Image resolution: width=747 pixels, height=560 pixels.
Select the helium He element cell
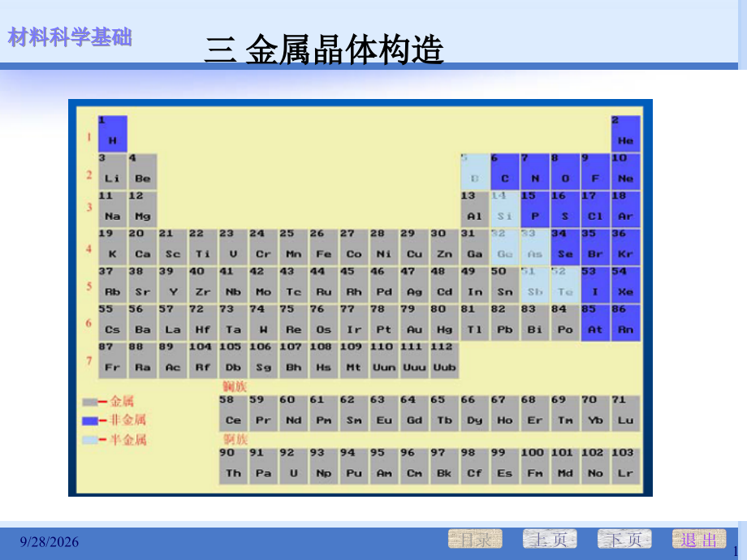pos(625,133)
